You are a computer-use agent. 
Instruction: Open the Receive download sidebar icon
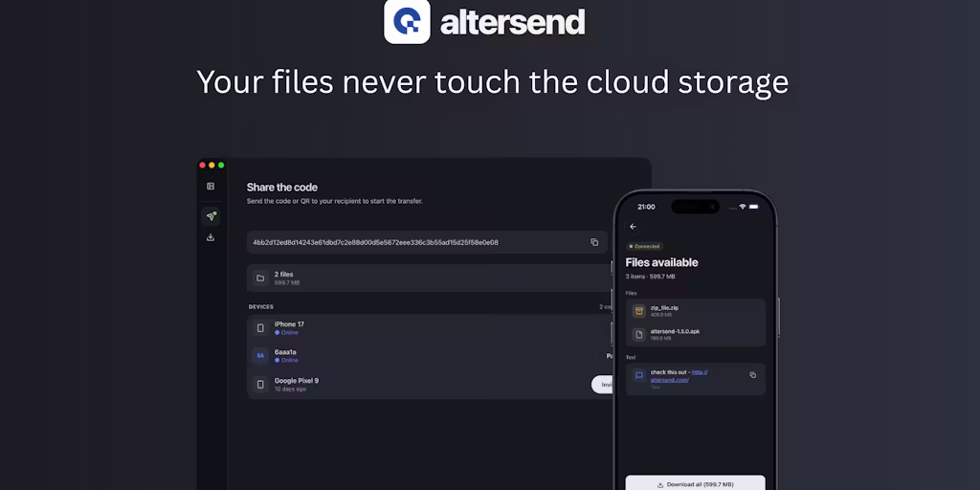click(x=211, y=237)
